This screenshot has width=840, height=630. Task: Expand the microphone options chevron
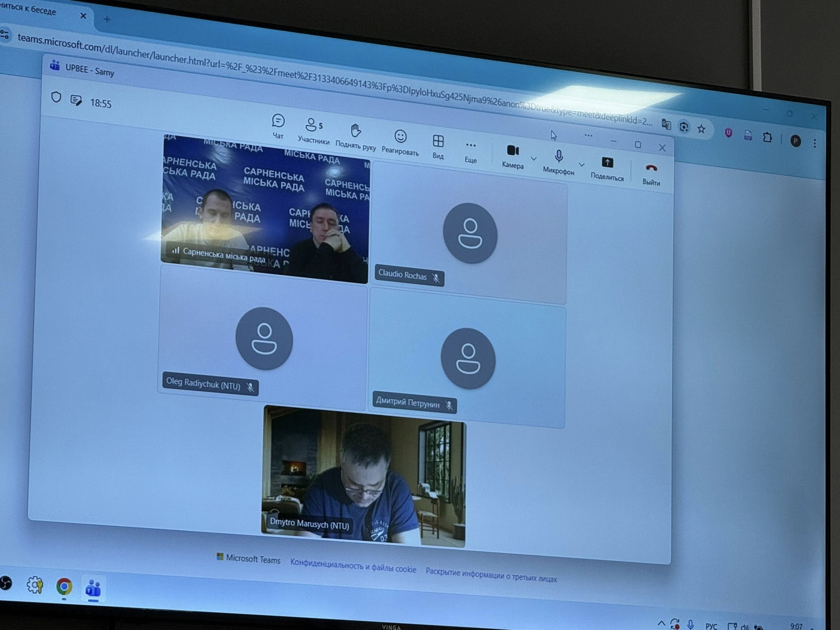pos(582,164)
